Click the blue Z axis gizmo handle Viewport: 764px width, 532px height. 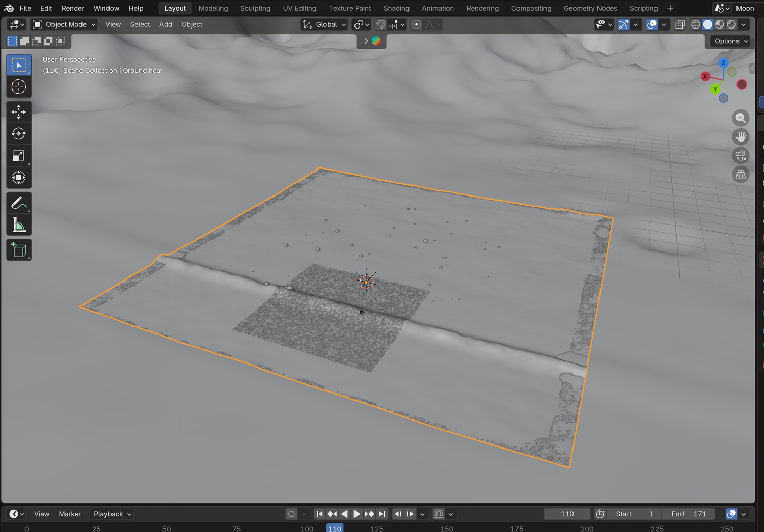(723, 63)
